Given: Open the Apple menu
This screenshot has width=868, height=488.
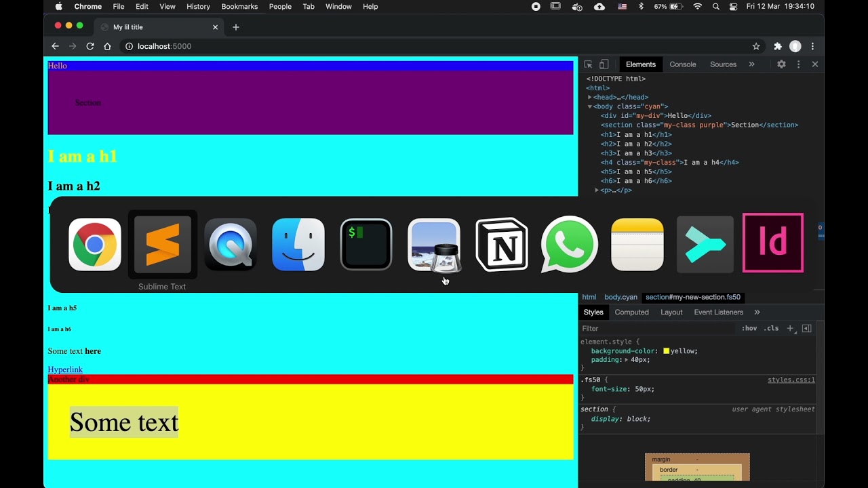Looking at the screenshot, I should coord(58,6).
